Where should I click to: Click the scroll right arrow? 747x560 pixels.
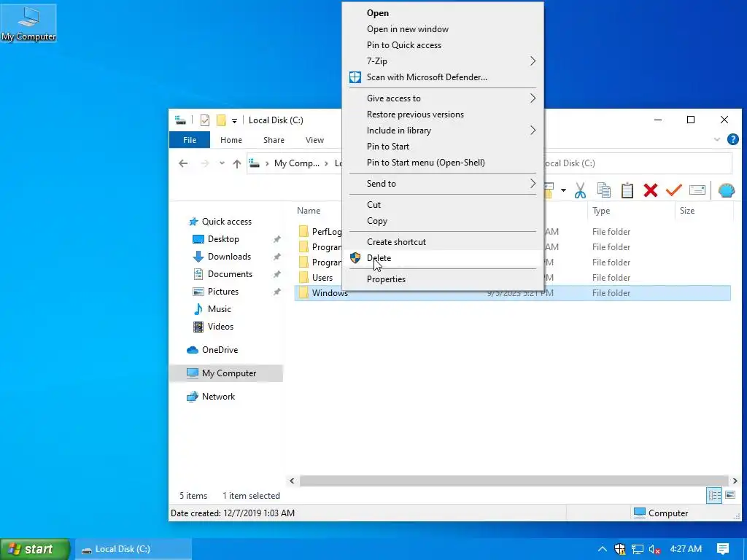point(735,481)
